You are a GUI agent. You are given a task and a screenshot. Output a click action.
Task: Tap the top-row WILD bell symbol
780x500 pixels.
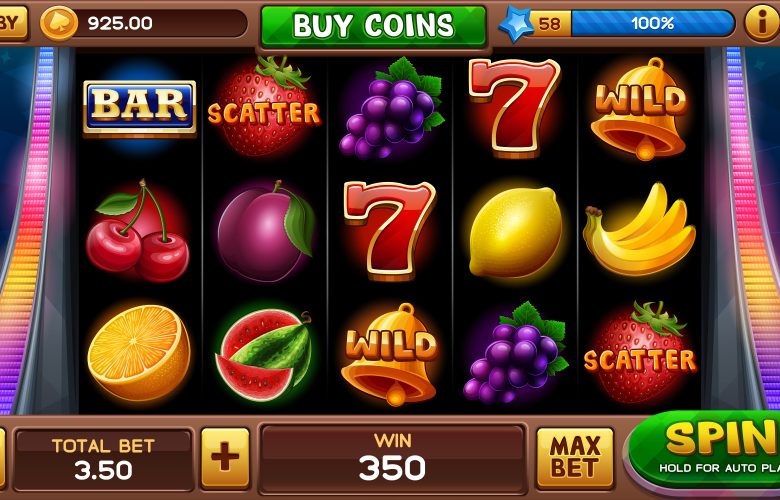click(x=639, y=108)
